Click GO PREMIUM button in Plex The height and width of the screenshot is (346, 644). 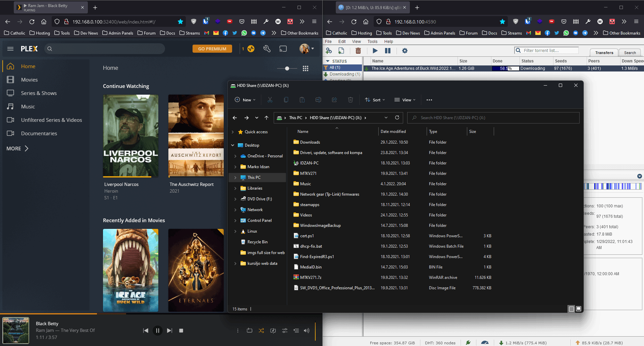(212, 49)
